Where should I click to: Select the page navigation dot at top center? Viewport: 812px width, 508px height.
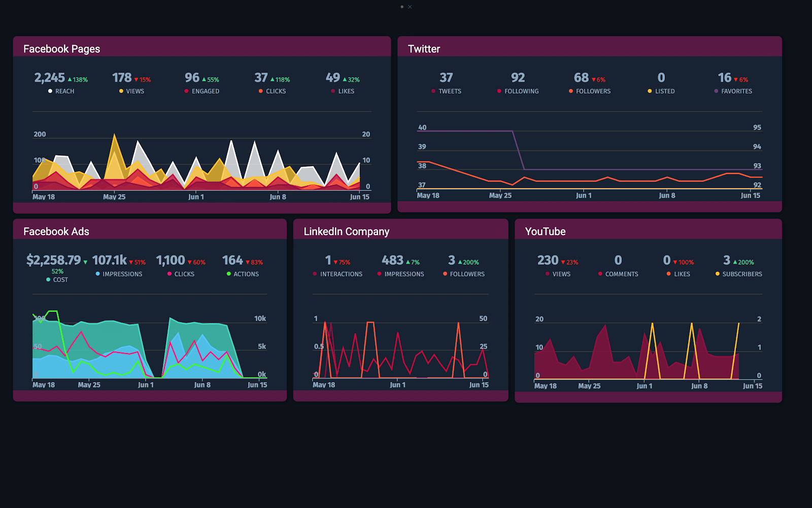pyautogui.click(x=402, y=7)
